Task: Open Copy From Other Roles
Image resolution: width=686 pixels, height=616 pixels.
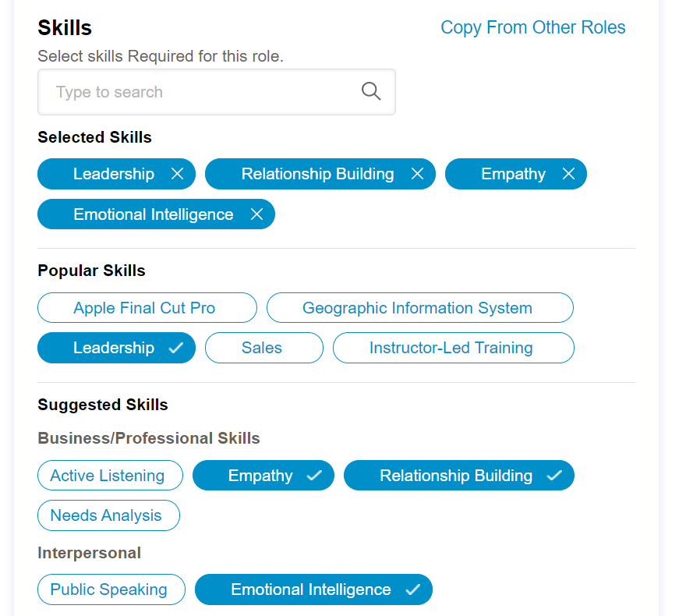Action: [x=532, y=27]
